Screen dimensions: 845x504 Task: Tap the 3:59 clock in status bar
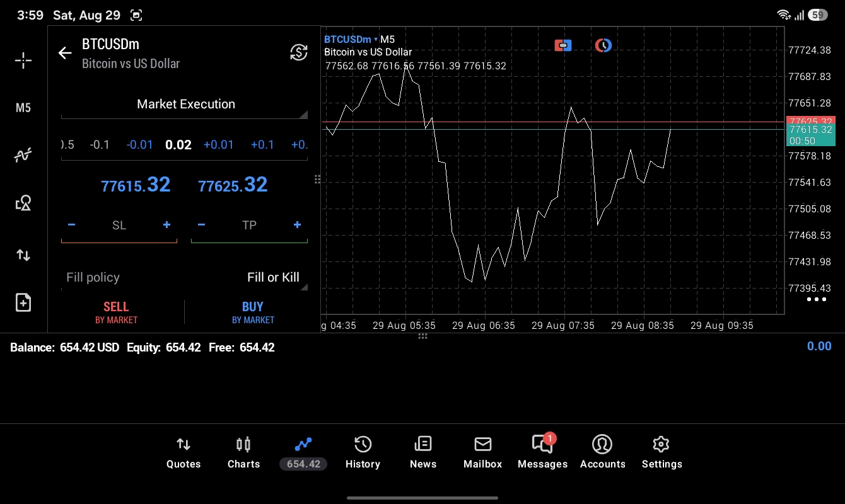[x=30, y=15]
